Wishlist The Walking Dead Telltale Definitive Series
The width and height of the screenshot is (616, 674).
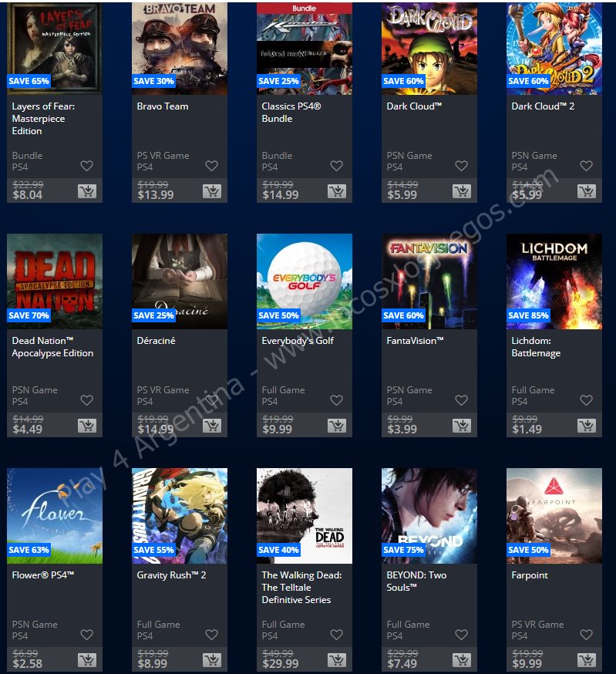pos(337,635)
